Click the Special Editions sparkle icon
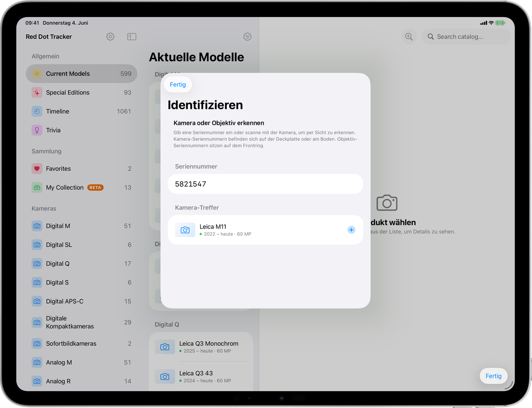532x408 pixels. (x=37, y=92)
